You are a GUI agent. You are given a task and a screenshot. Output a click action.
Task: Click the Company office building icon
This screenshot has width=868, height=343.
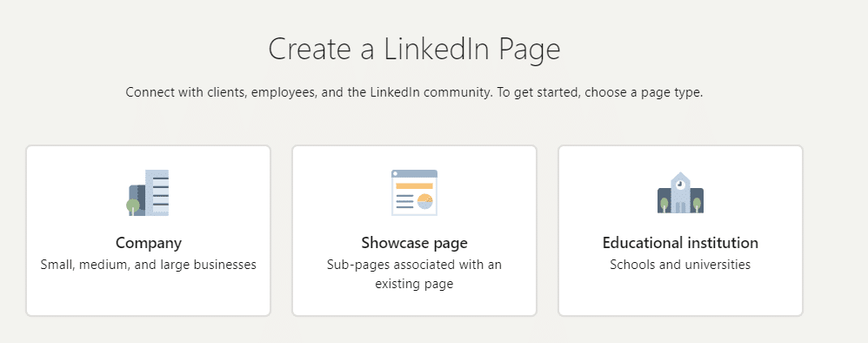pyautogui.click(x=148, y=192)
